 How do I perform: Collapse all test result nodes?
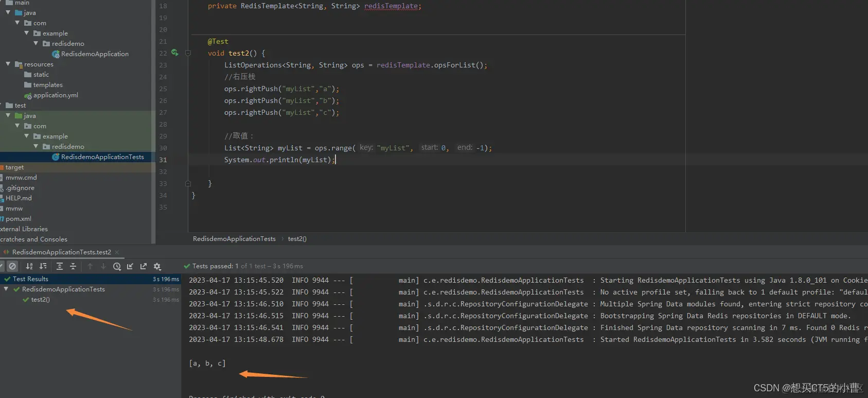coord(73,266)
